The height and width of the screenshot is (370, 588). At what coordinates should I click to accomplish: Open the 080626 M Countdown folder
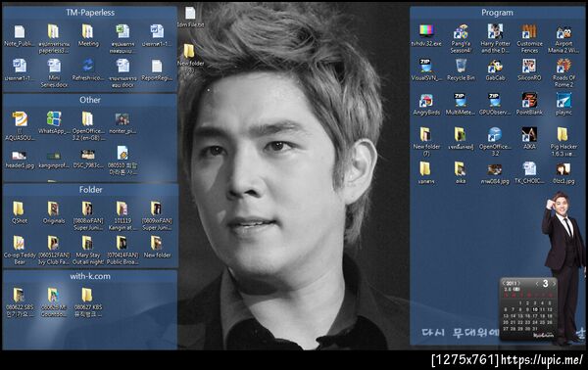(x=54, y=302)
